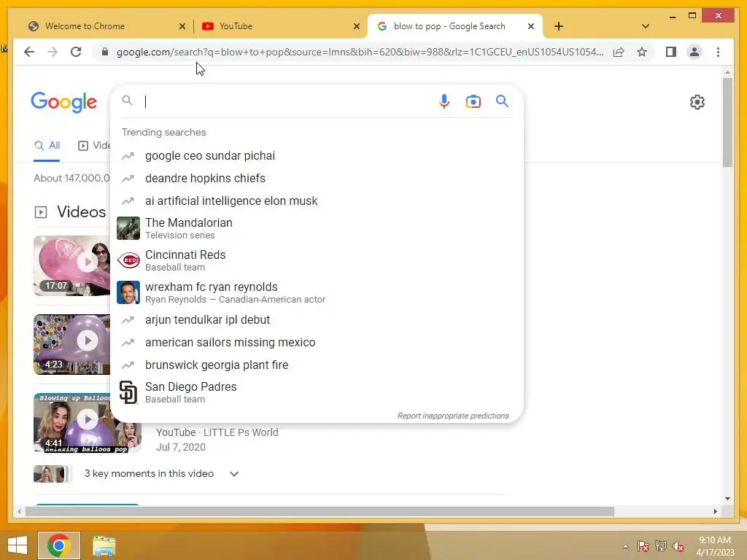Screen dimensions: 747x560
Task: Select the Videos search filter tab
Action: [94, 146]
